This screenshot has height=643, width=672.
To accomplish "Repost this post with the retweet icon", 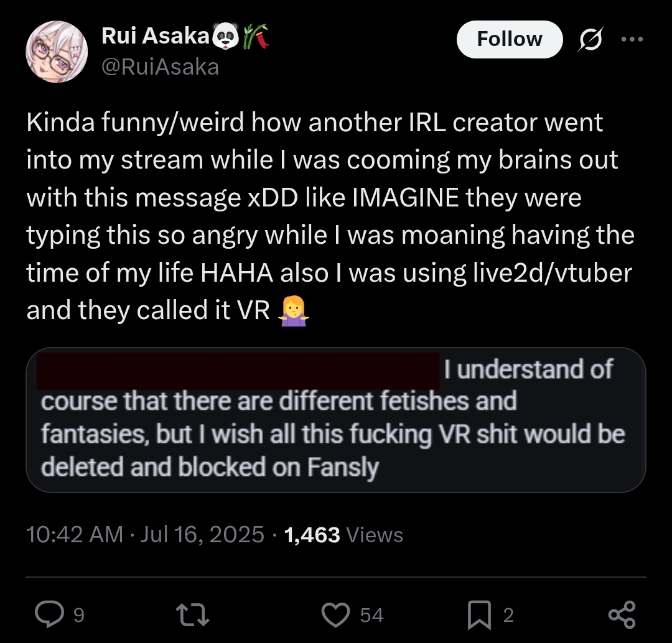I will pos(192,614).
